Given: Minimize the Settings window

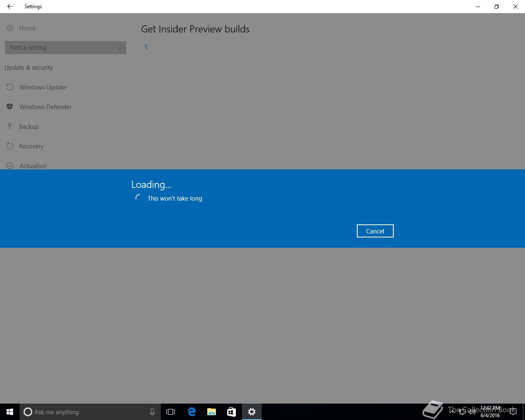Looking at the screenshot, I should tap(478, 7).
